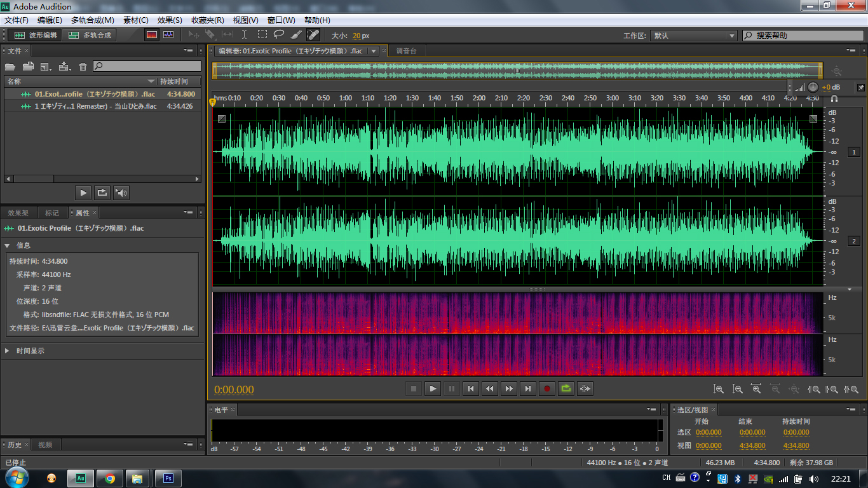Open the 帮助(H) menu
868x488 pixels.
coord(317,20)
